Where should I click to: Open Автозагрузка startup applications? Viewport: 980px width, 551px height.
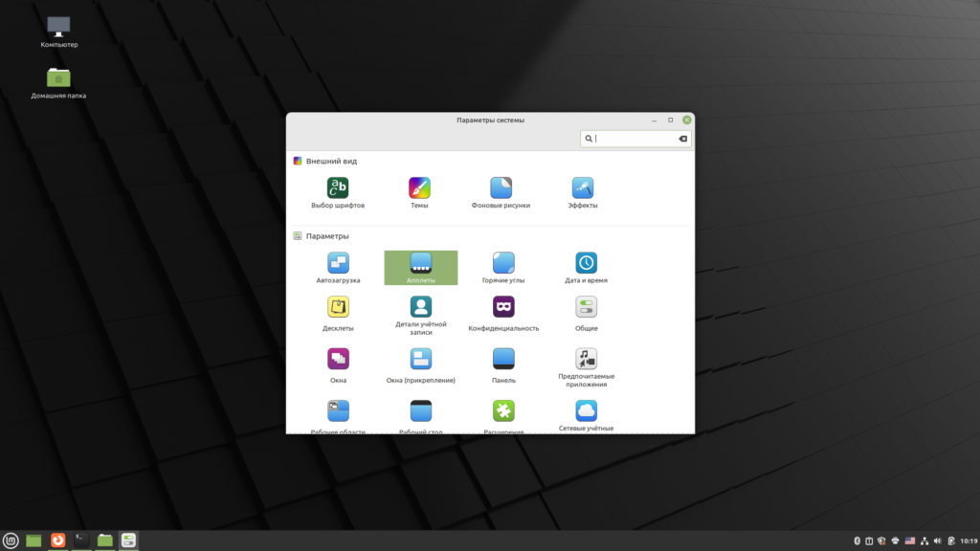(338, 263)
